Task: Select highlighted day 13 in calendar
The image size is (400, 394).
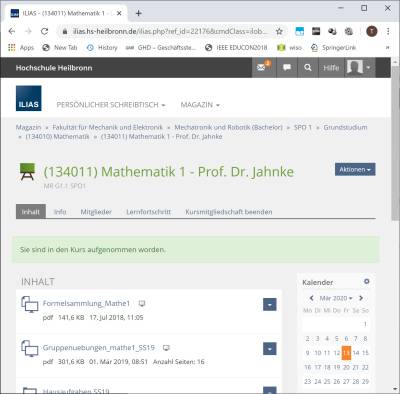Action: point(346,353)
